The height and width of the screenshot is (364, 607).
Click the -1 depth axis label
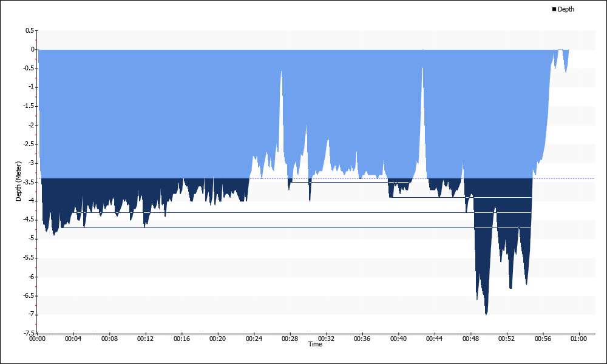[x=30, y=87]
